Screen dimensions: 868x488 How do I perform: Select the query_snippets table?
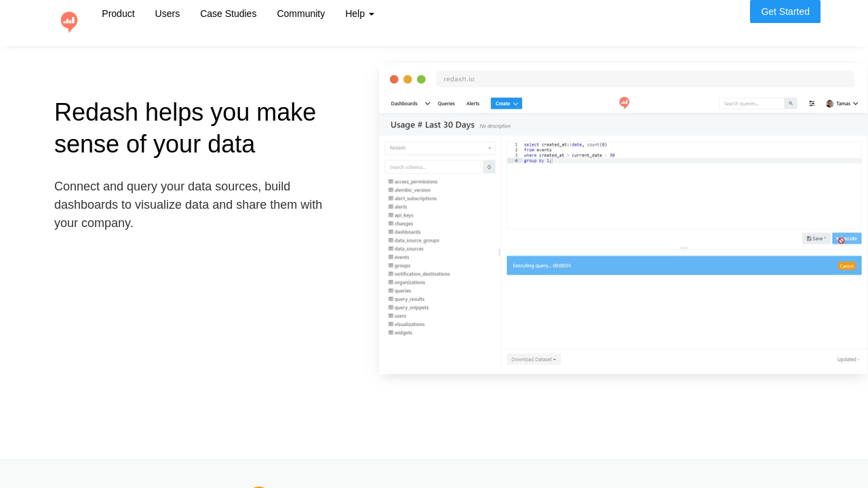point(408,308)
